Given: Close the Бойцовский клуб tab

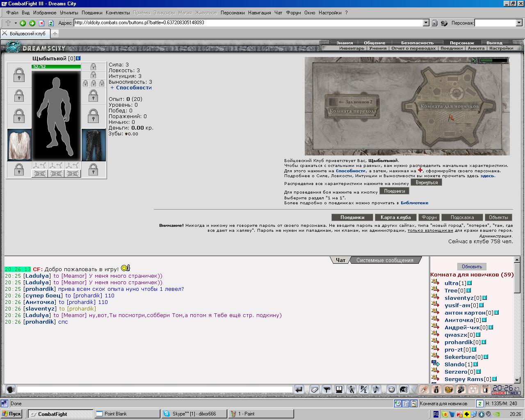Looking at the screenshot, I should pos(5,33).
